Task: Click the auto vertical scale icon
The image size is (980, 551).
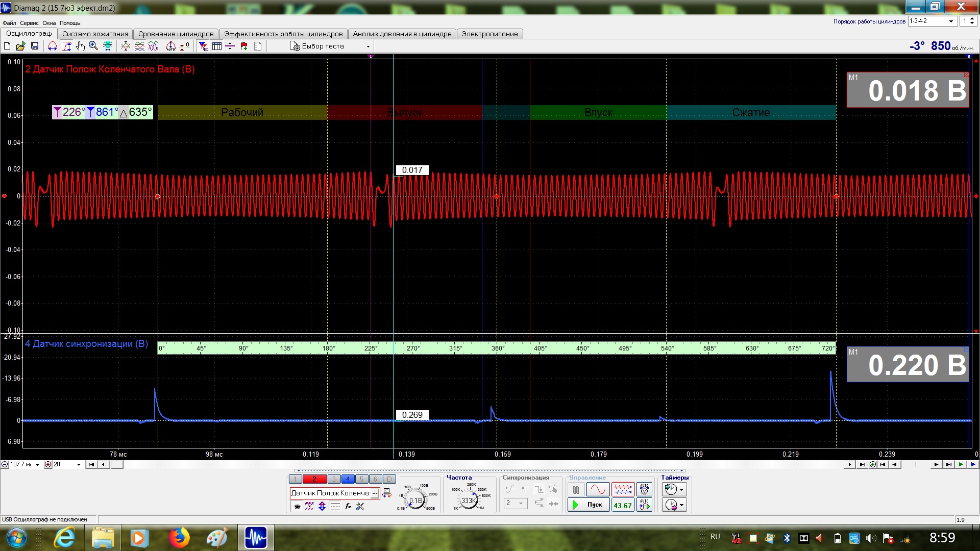Action: click(x=171, y=46)
